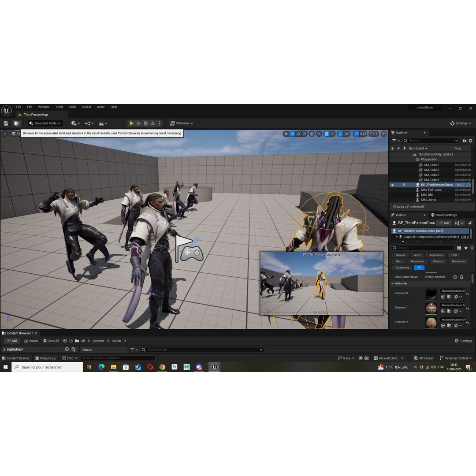Collapse the Materials section
Screen dimensions: 476x476
(x=392, y=283)
